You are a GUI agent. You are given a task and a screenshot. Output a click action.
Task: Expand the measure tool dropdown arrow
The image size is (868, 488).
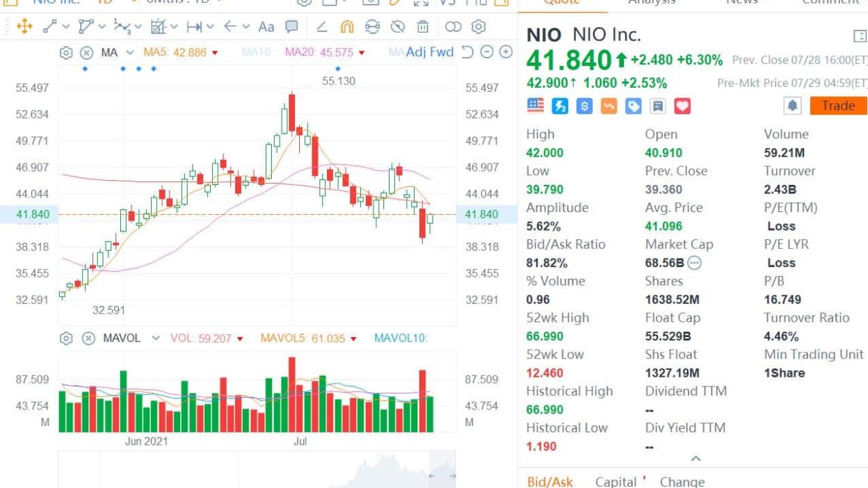pos(174,27)
